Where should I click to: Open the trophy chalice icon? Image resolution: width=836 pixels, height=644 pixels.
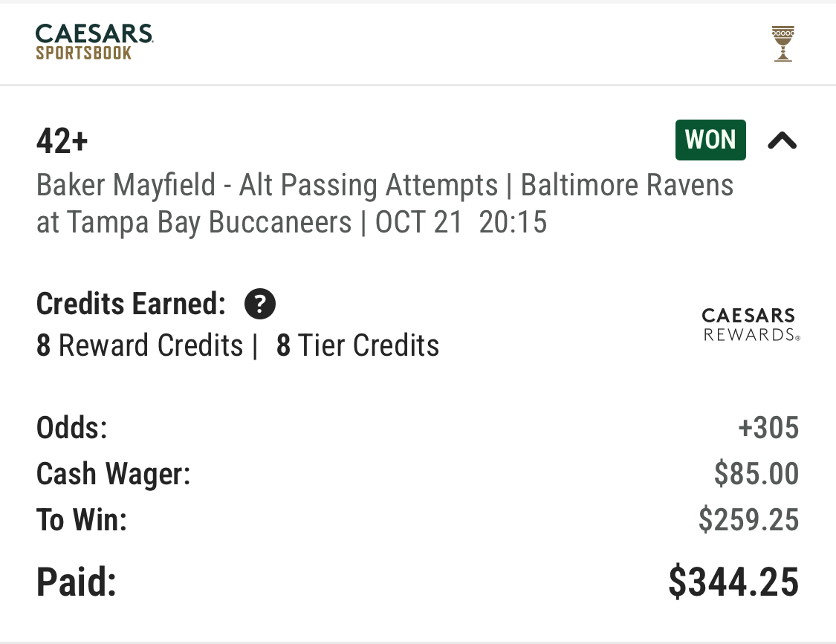coord(782,44)
